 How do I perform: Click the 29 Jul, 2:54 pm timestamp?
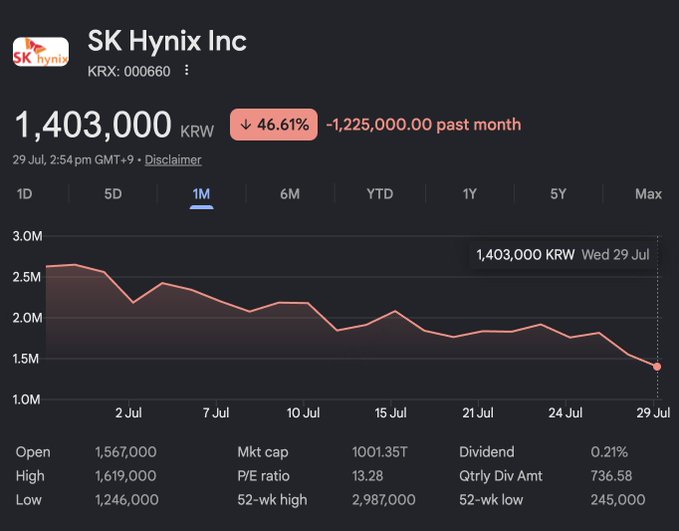(x=73, y=160)
